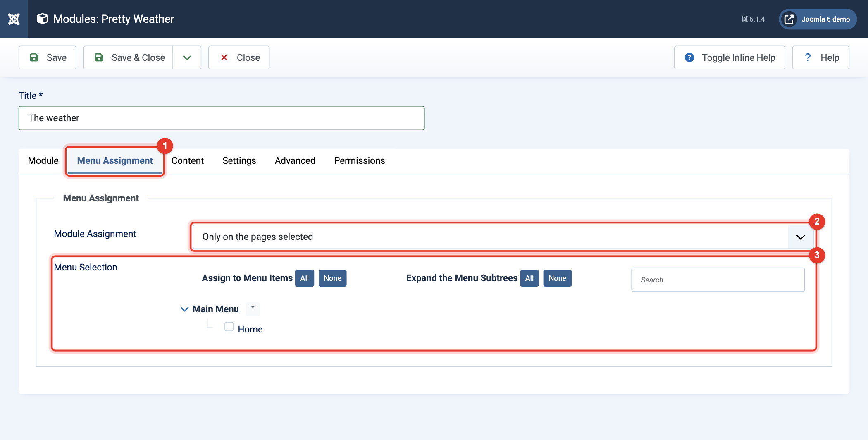The height and width of the screenshot is (440, 868).
Task: Collapse the Main Menu tree chevron
Action: click(x=185, y=309)
